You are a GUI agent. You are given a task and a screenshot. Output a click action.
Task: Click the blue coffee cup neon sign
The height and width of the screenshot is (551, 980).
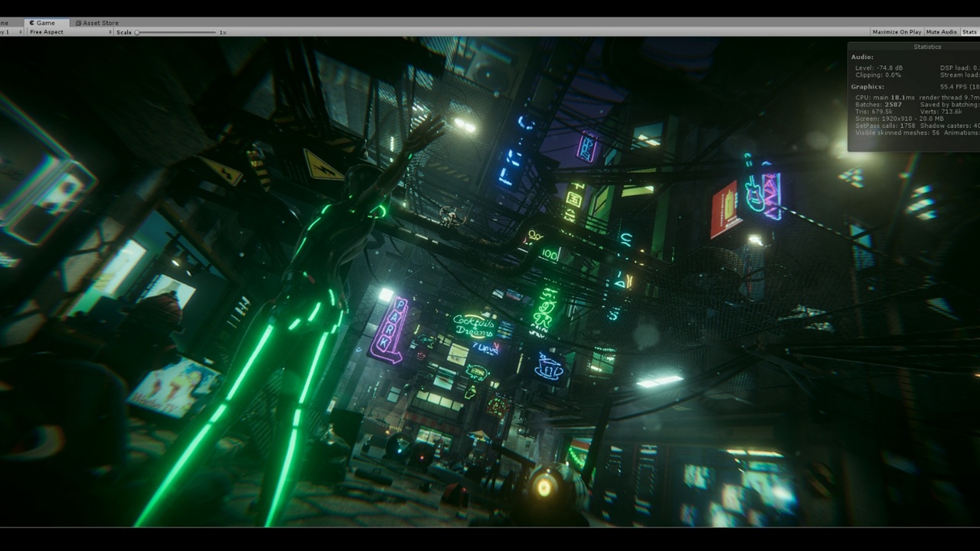[x=548, y=367]
